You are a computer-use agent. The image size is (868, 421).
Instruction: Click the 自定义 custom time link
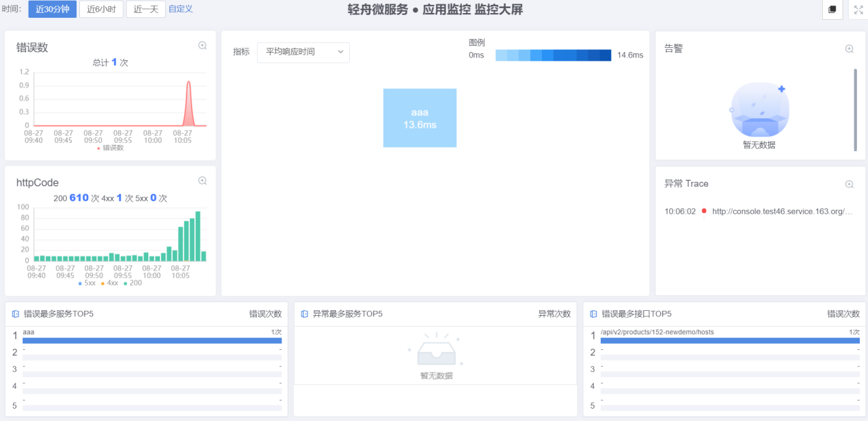180,10
